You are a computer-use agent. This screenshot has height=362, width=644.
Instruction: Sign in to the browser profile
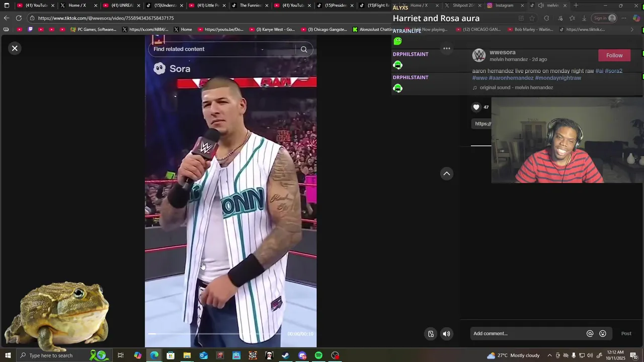coord(604,18)
